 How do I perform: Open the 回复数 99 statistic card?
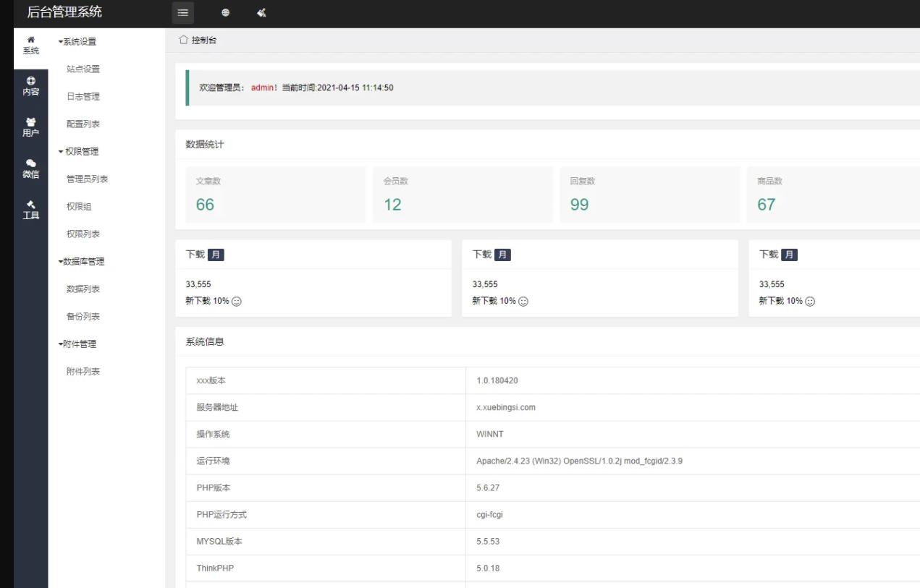tap(650, 195)
